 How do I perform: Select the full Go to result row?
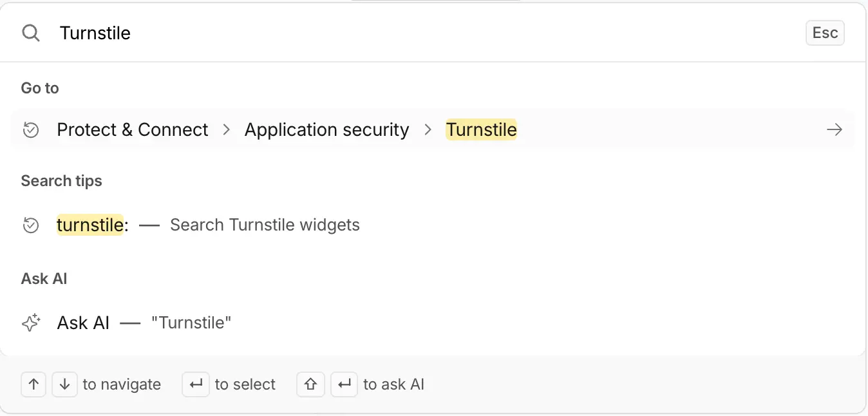coord(434,129)
